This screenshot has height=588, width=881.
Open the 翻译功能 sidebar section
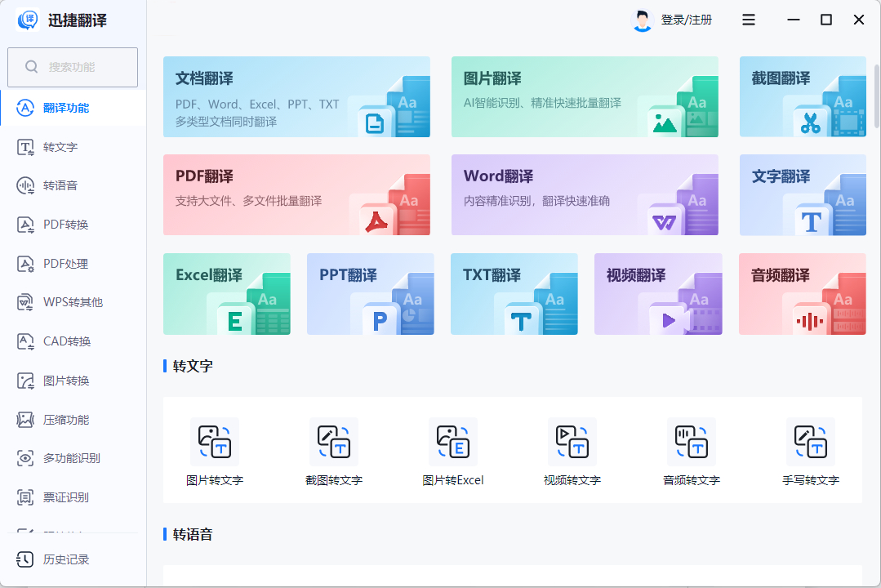(73, 108)
